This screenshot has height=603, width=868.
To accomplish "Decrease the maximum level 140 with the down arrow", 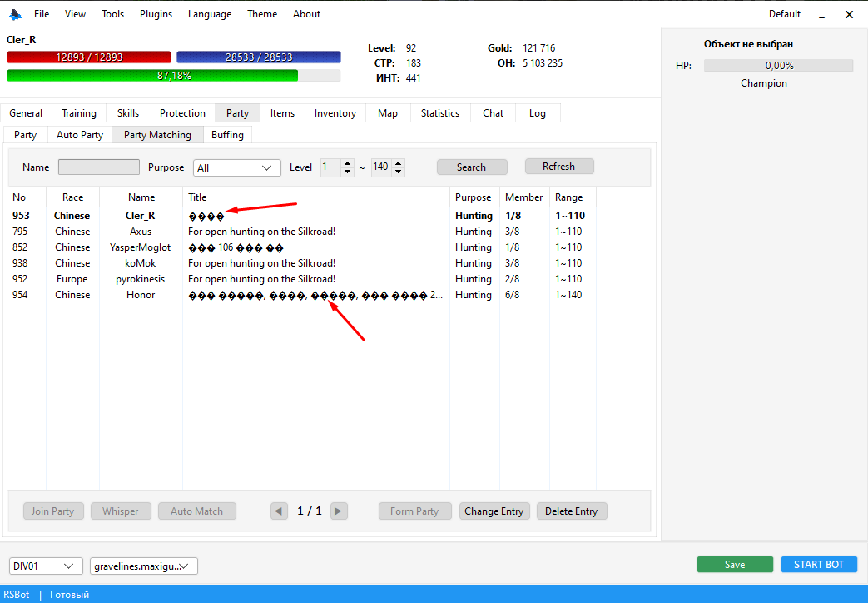I will (x=397, y=171).
